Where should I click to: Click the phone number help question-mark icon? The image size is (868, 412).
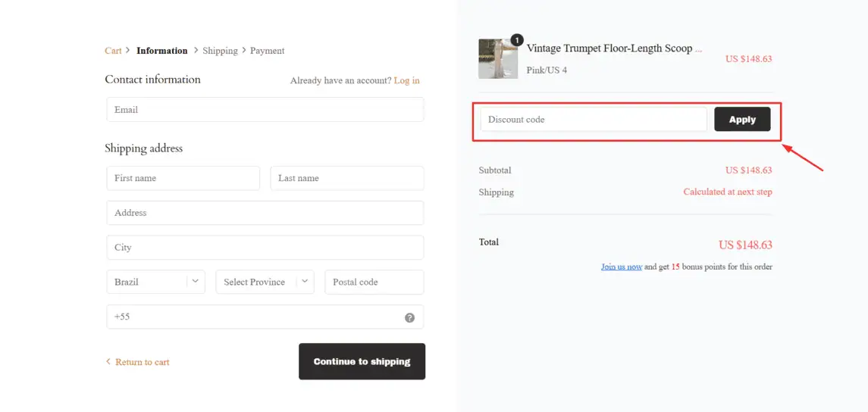(409, 317)
